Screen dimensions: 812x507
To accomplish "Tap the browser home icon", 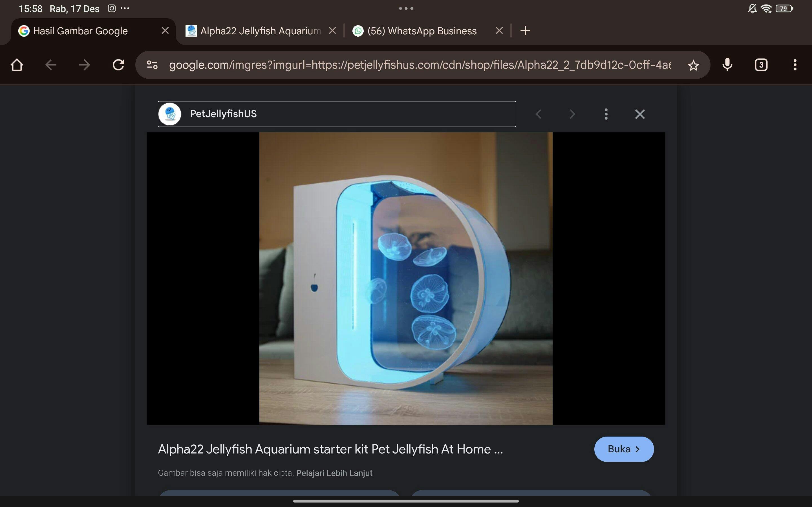I will tap(17, 65).
